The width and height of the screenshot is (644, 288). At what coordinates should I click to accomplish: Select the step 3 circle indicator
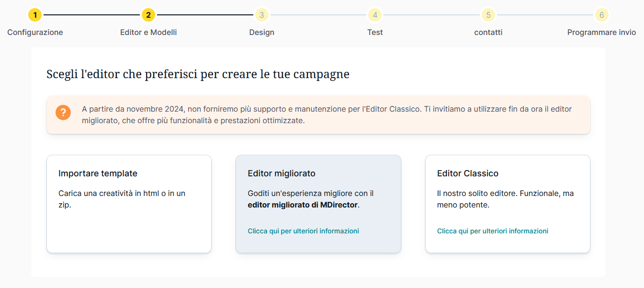(x=261, y=15)
